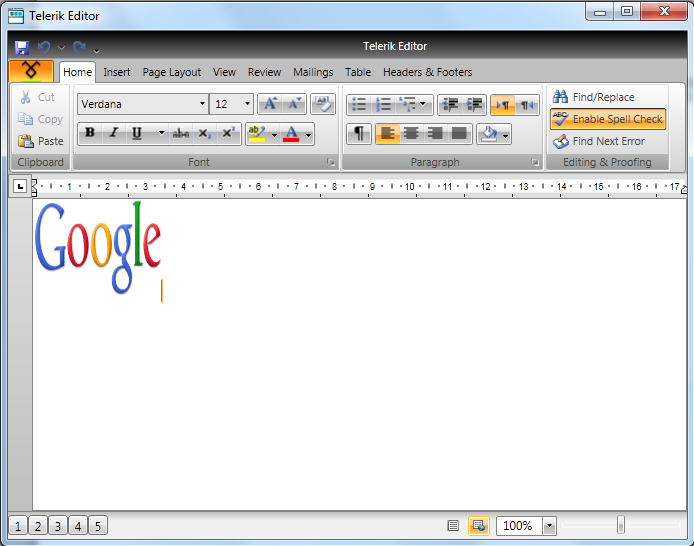The height and width of the screenshot is (546, 694).
Task: Apply subscript formatting
Action: pos(204,134)
